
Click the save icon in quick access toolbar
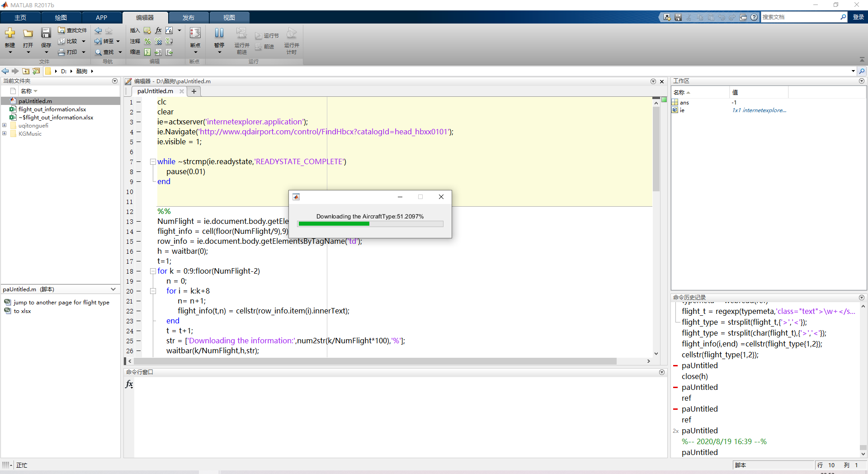(678, 17)
